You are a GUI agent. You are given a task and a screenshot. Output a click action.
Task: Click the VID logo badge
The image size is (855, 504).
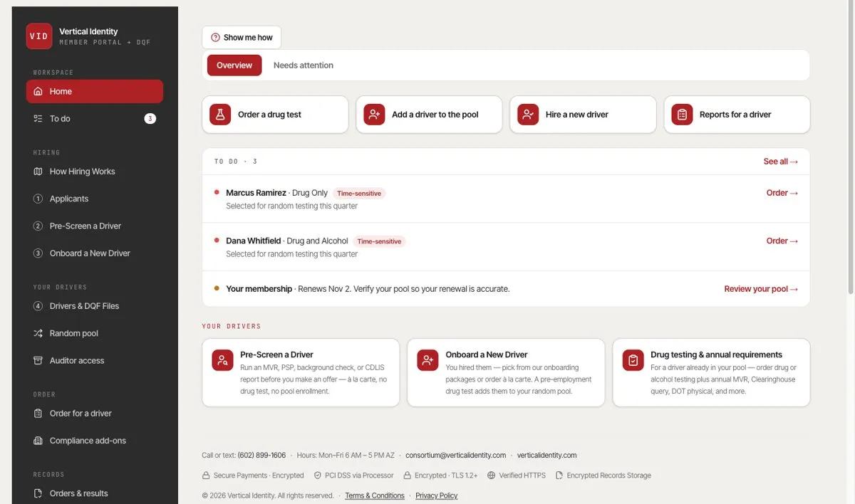pyautogui.click(x=39, y=36)
